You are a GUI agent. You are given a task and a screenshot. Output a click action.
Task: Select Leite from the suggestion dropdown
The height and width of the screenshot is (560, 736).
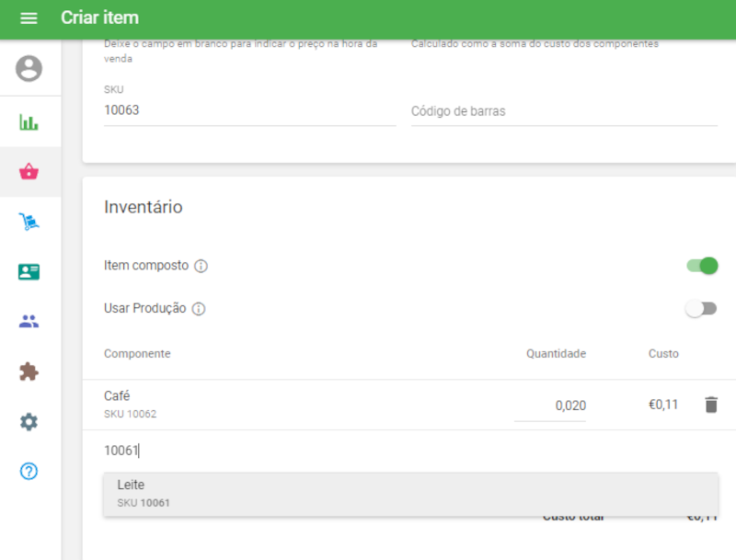coord(409,493)
